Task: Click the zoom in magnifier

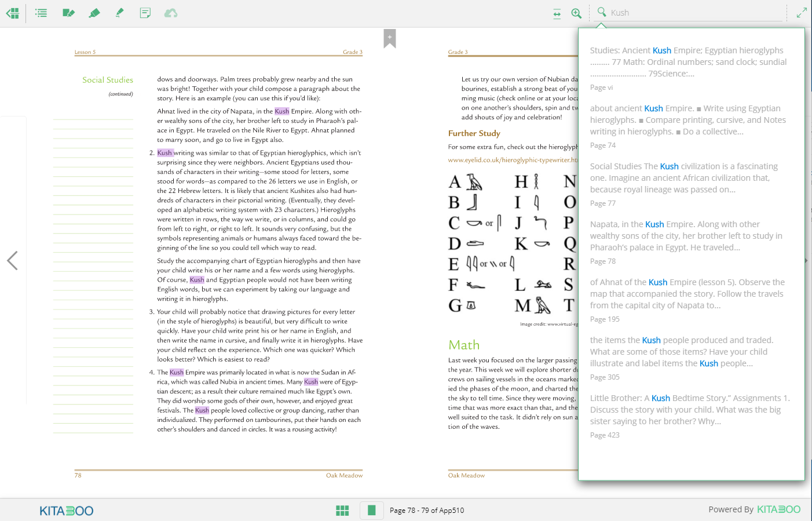Action: 576,13
